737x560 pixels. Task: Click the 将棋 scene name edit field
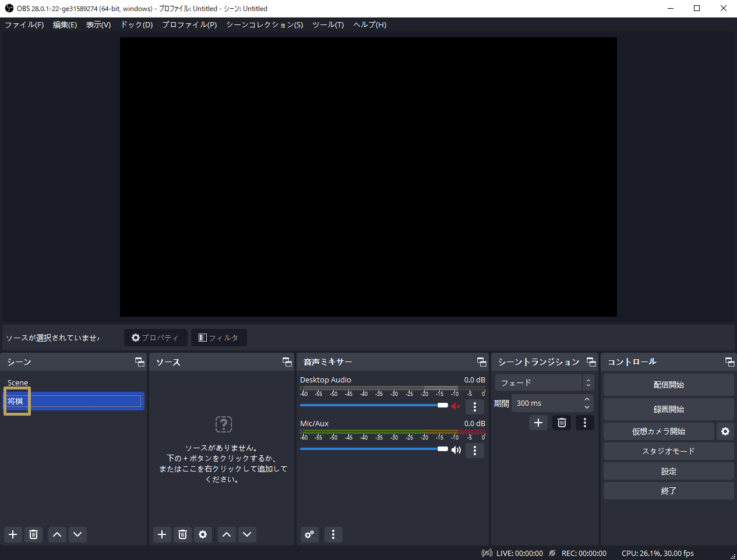[x=73, y=401]
